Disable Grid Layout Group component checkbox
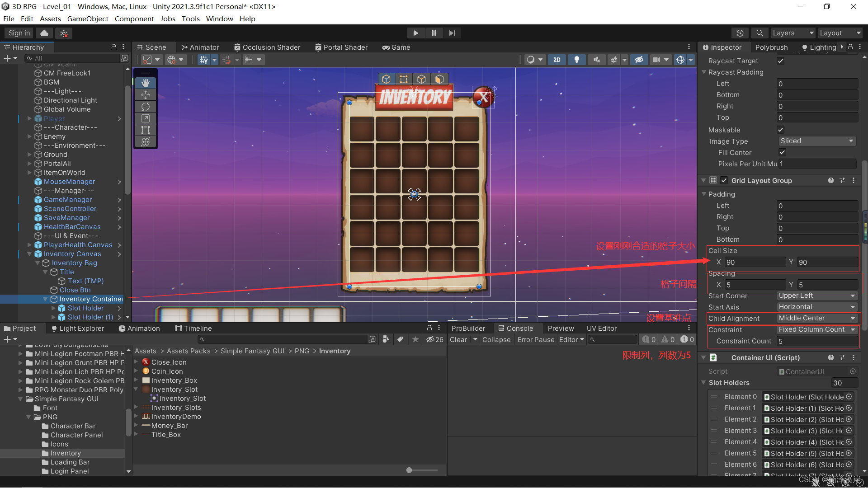This screenshot has height=488, width=868. pos(724,180)
